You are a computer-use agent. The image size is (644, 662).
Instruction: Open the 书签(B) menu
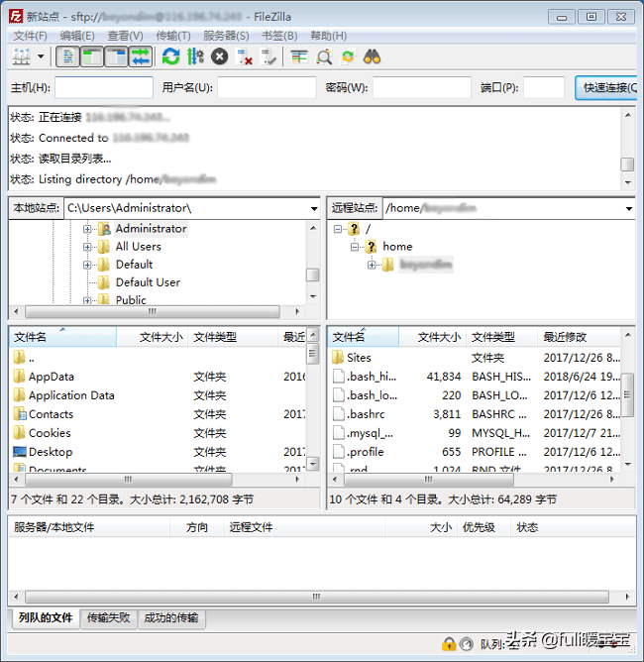pyautogui.click(x=279, y=36)
